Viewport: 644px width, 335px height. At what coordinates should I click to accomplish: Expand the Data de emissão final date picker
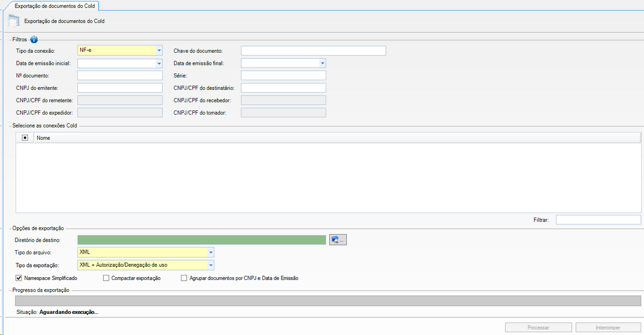pos(322,64)
